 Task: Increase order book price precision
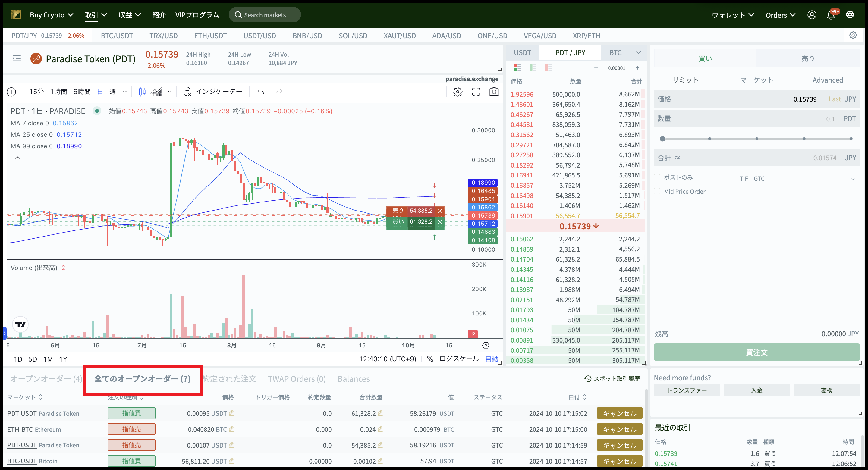pos(637,68)
